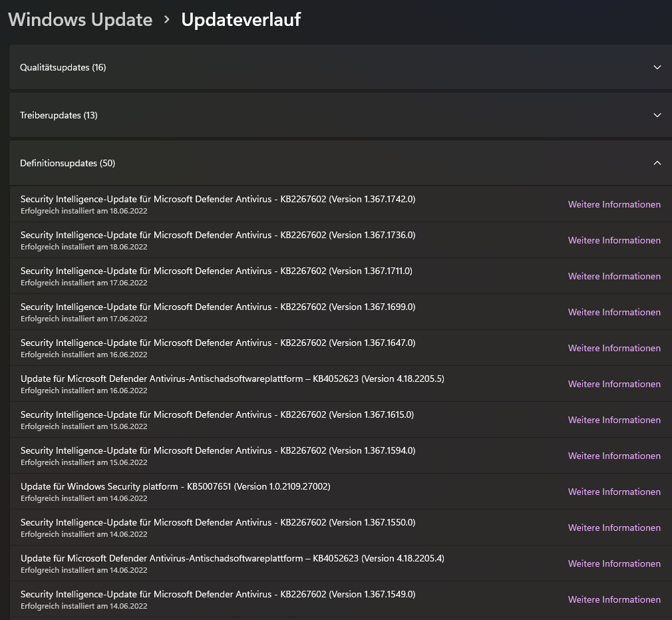Expand the Treiberupdates (13) section
The height and width of the screenshot is (620, 672).
click(341, 115)
